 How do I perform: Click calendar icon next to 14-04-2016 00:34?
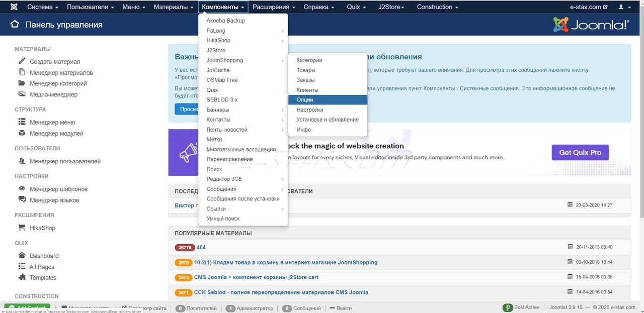[x=570, y=292]
